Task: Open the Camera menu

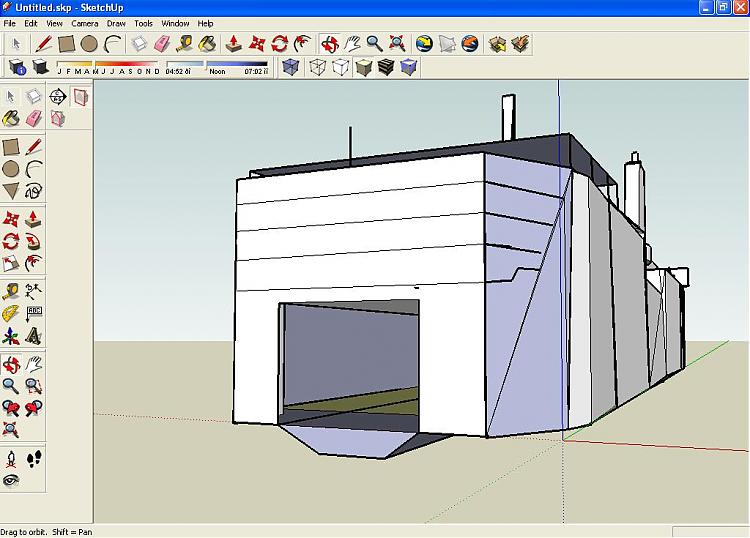Action: pos(85,23)
